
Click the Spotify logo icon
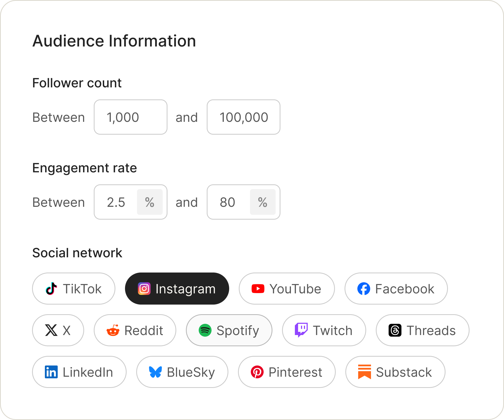[x=205, y=330]
